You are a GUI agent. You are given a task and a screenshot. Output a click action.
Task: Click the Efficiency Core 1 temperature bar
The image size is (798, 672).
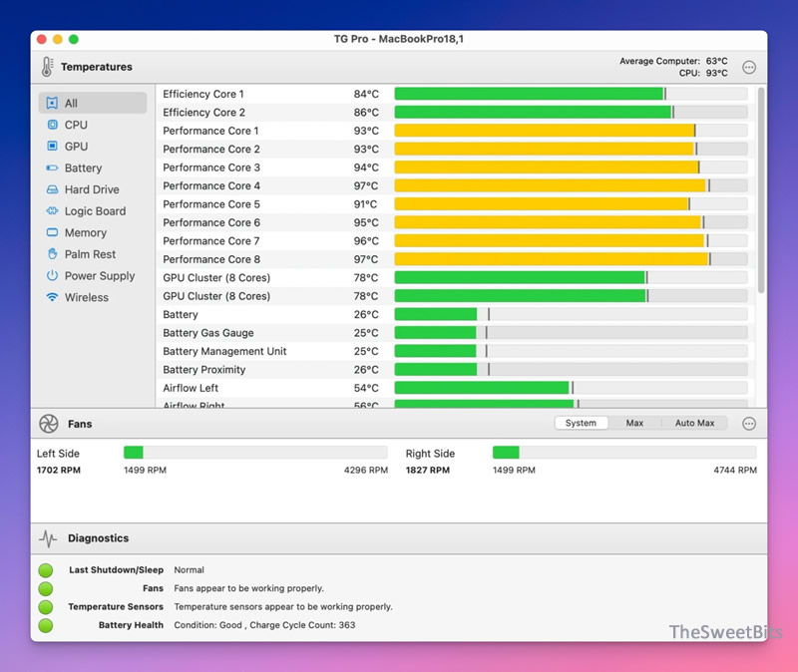click(571, 94)
